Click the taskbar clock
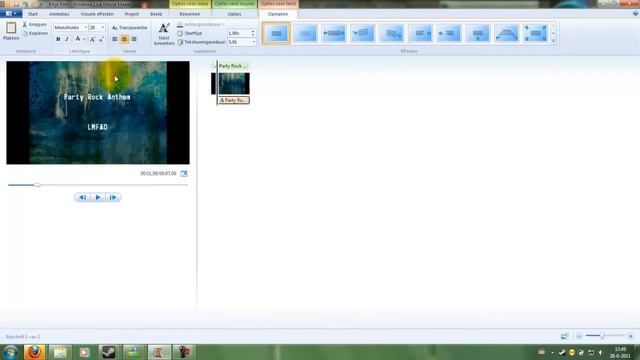The width and height of the screenshot is (640, 360). (x=620, y=352)
